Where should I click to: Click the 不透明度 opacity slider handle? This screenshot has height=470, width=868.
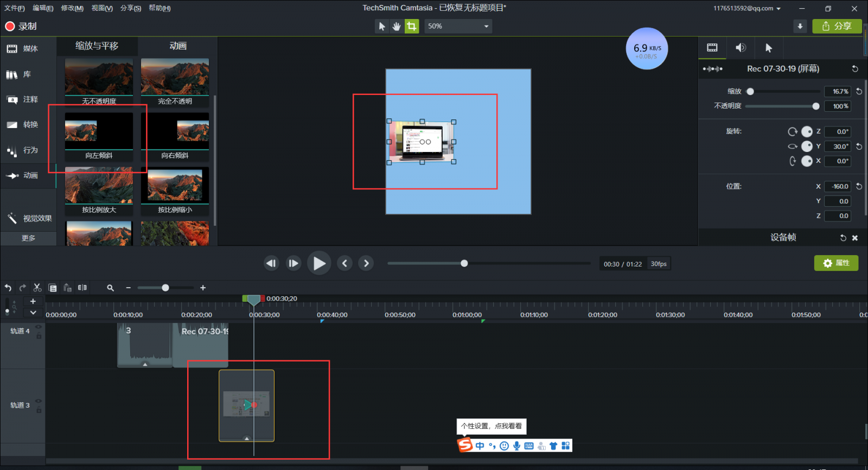(x=816, y=106)
